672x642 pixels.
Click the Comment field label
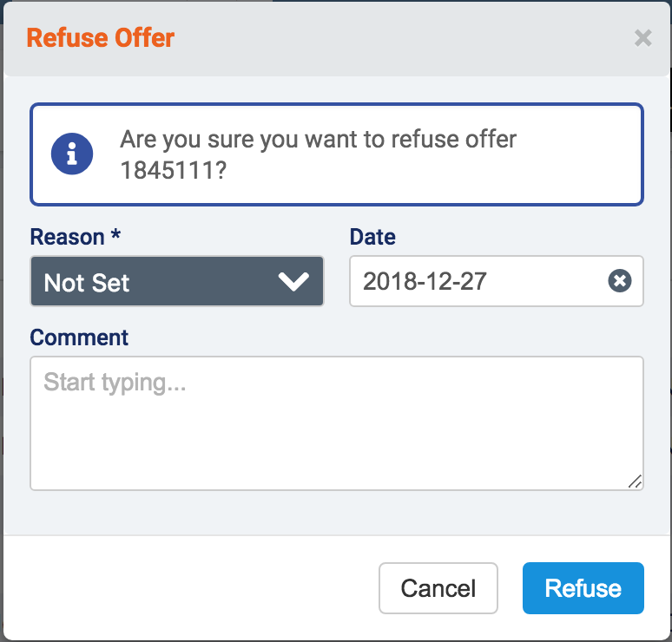click(79, 337)
